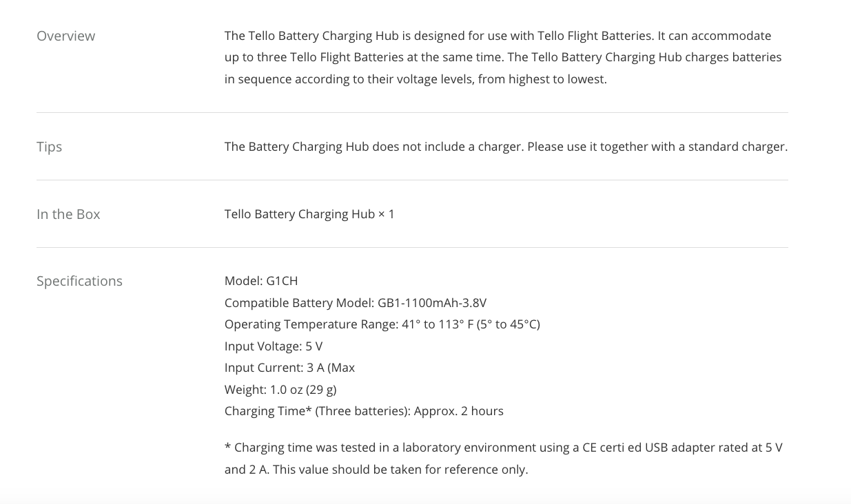
Task: Click the Tello Battery Charging Hub × 1 text
Action: tap(309, 214)
